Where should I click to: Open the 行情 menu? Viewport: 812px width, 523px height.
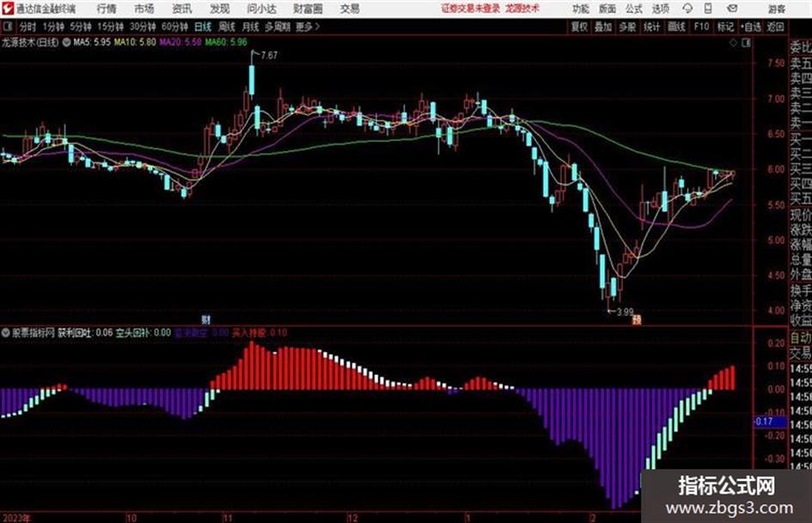click(x=107, y=9)
